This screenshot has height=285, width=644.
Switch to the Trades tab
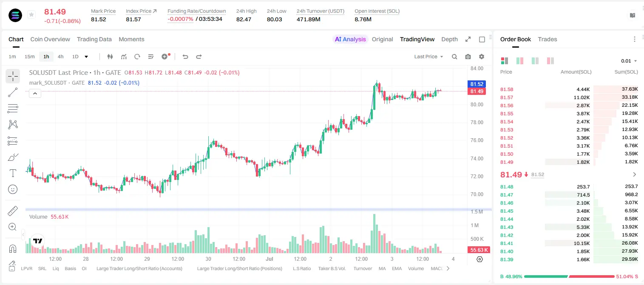coord(547,39)
